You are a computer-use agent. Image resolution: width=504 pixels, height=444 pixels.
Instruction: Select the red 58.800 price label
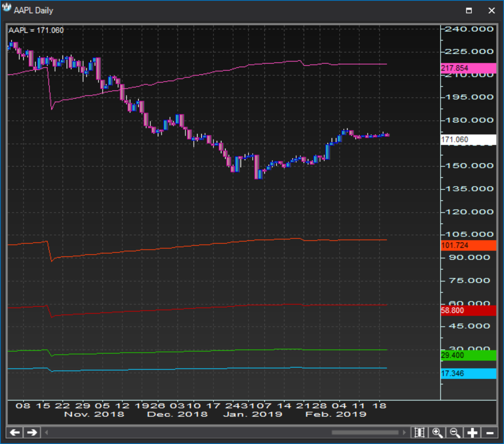[x=469, y=310]
